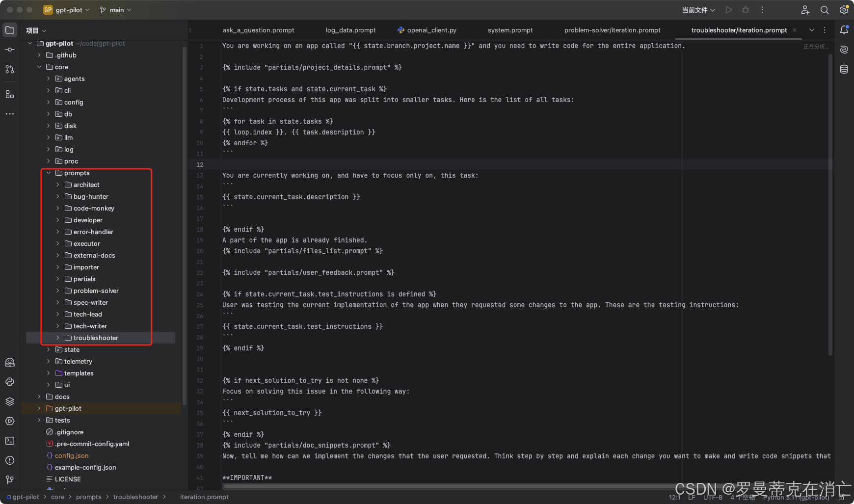Screen dimensions: 854x504
Task: Open the Git tool window icon
Action: pos(10,479)
